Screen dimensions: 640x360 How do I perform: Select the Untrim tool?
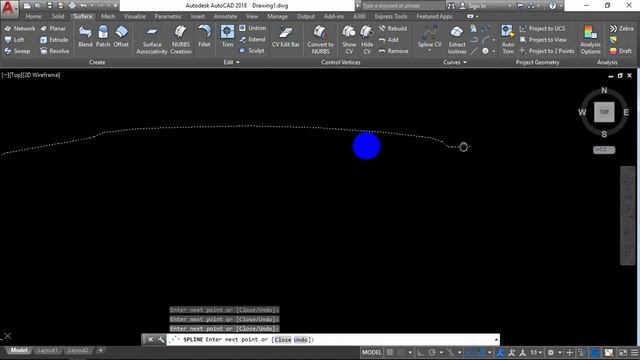pyautogui.click(x=253, y=28)
